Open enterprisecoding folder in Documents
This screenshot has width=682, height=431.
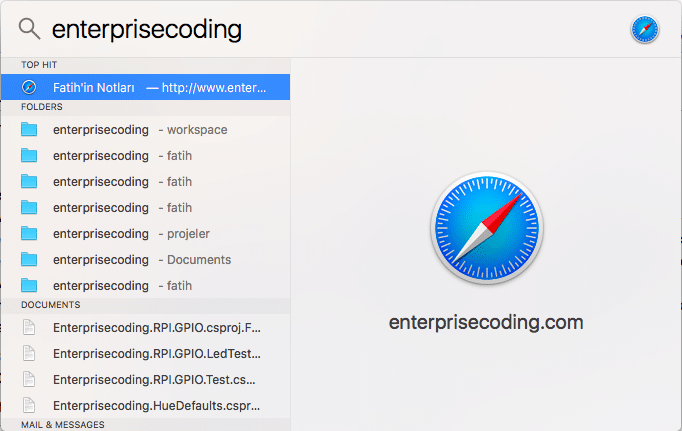146,260
